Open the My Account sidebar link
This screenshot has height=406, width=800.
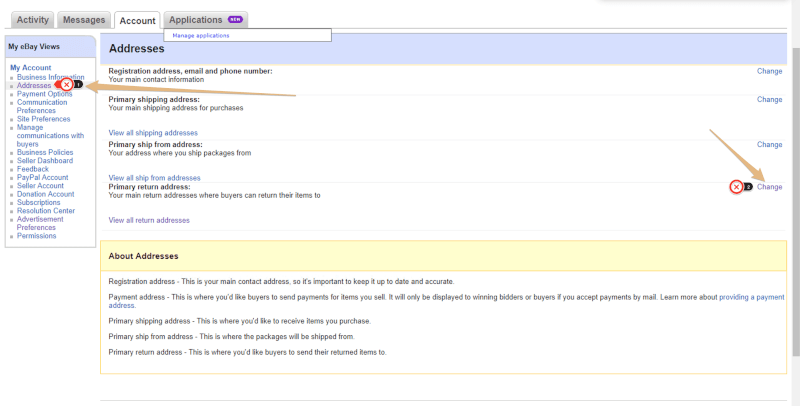point(31,67)
